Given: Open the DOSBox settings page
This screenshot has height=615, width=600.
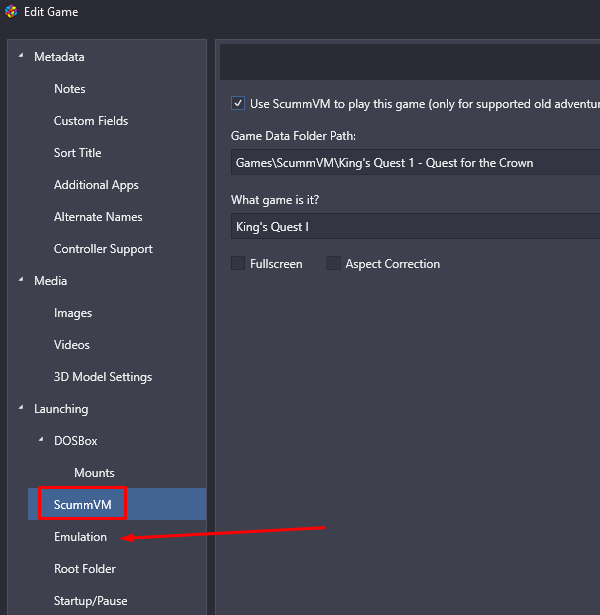Looking at the screenshot, I should click(x=76, y=441).
